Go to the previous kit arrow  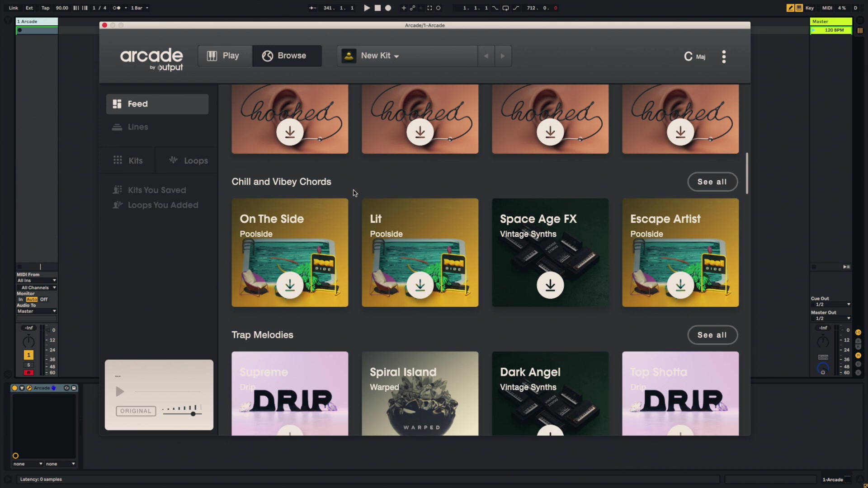(x=486, y=56)
